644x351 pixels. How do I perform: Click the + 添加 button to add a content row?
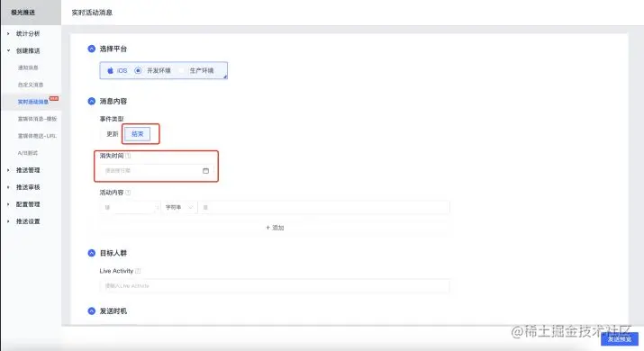275,228
